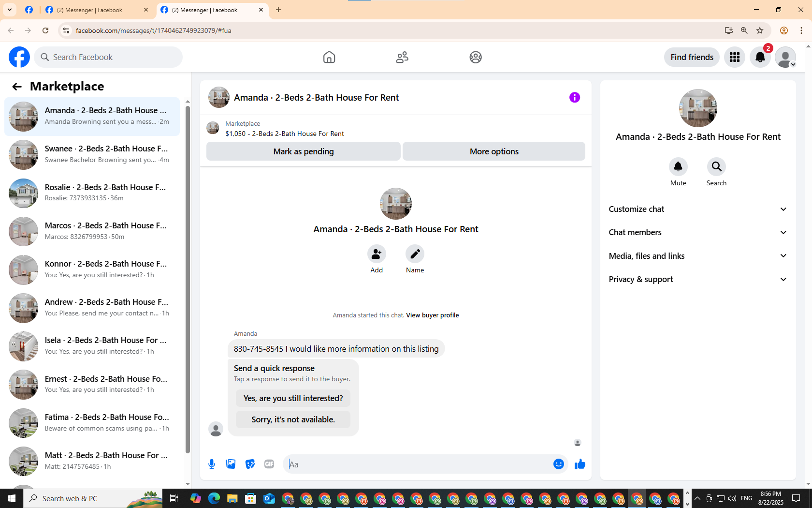The height and width of the screenshot is (508, 812).
Task: Show hidden system tray icons
Action: [x=697, y=498]
